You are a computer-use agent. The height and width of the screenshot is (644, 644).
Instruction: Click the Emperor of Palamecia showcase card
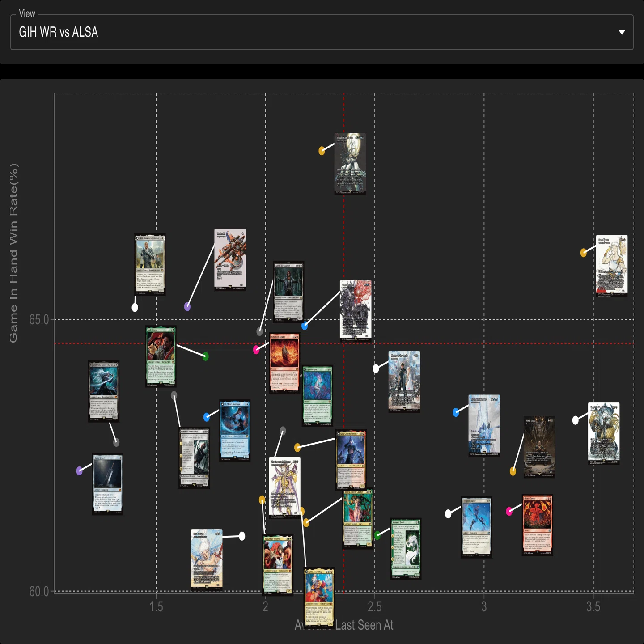pos(285,488)
